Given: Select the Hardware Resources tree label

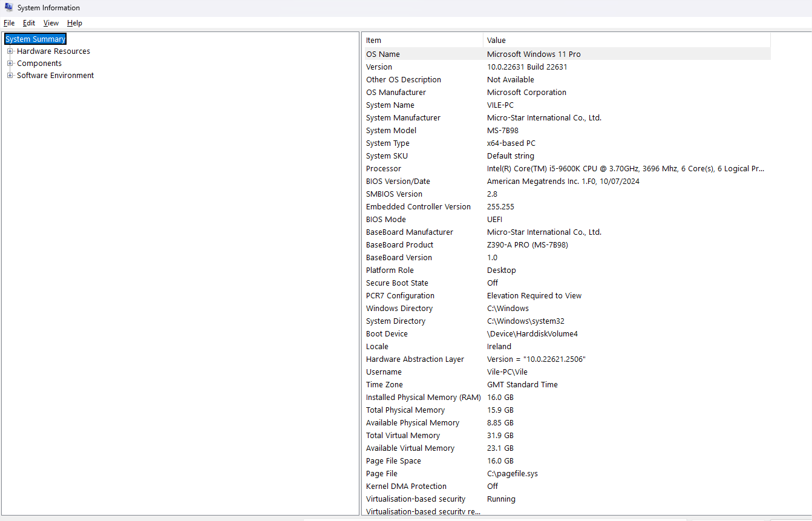Looking at the screenshot, I should [53, 51].
